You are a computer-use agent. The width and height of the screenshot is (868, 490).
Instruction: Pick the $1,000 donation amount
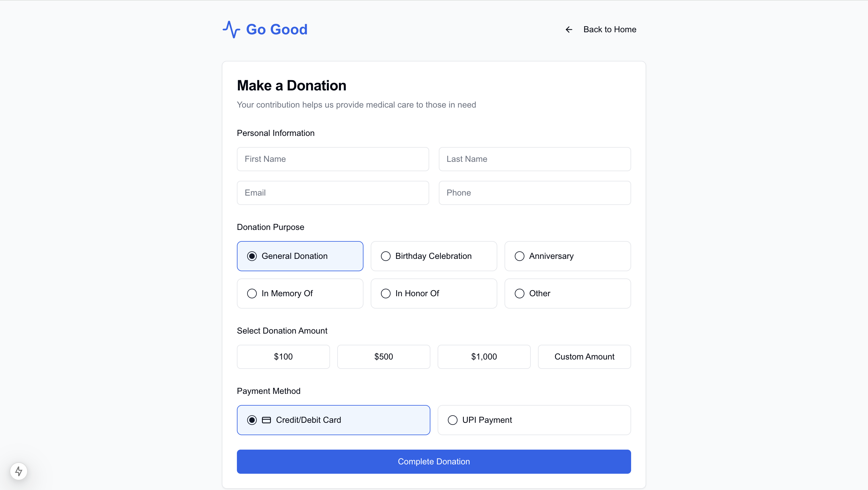click(484, 357)
